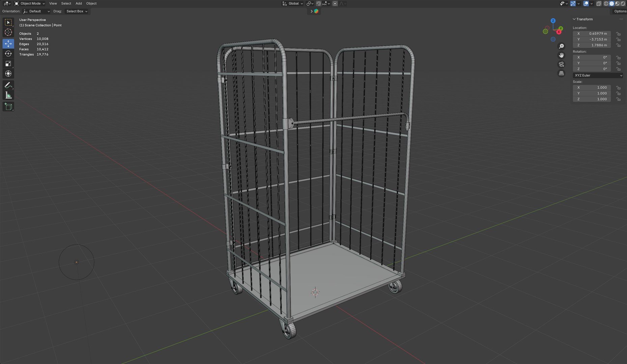The width and height of the screenshot is (627, 364).
Task: Toggle proportional editing in the header
Action: pyautogui.click(x=335, y=4)
